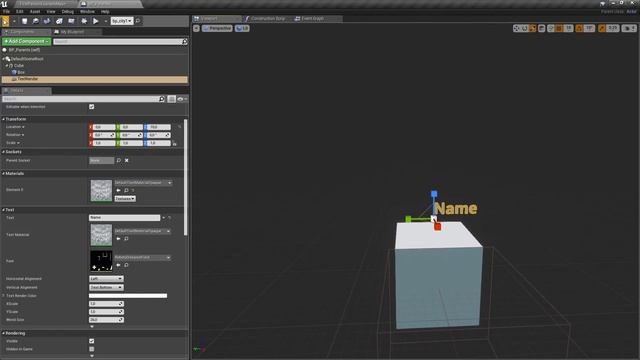Click the World Size value field
Image resolution: width=640 pixels, height=360 pixels.
106,320
